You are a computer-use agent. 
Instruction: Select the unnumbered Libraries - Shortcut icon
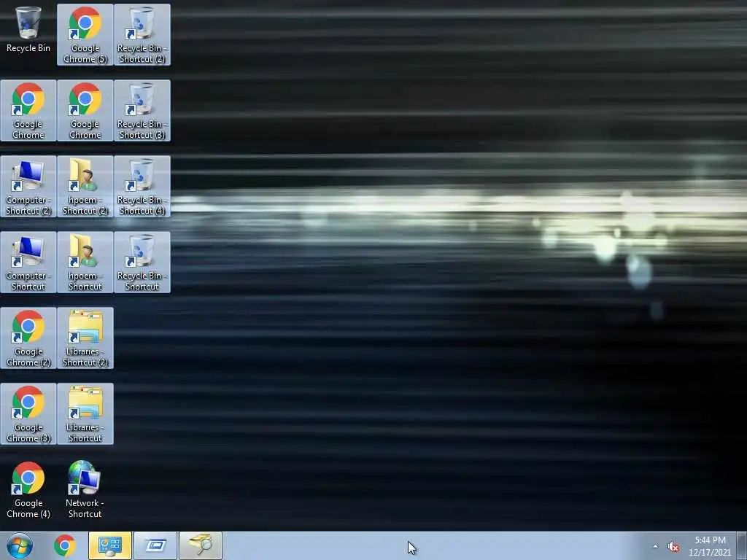click(x=85, y=413)
